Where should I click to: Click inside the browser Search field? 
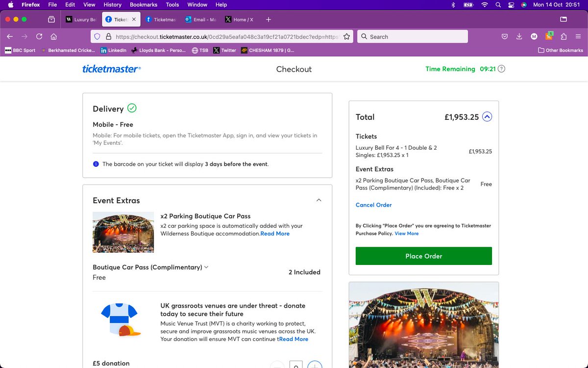[x=412, y=36]
